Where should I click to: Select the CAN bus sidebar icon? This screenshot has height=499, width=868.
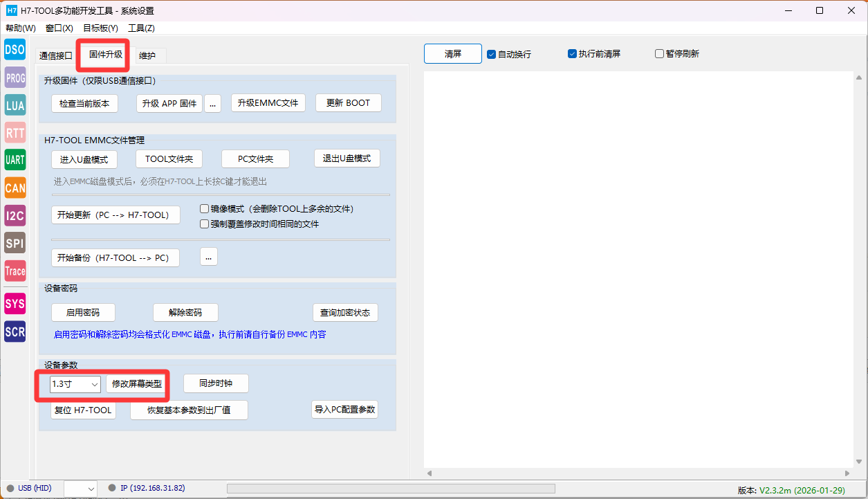(15, 188)
